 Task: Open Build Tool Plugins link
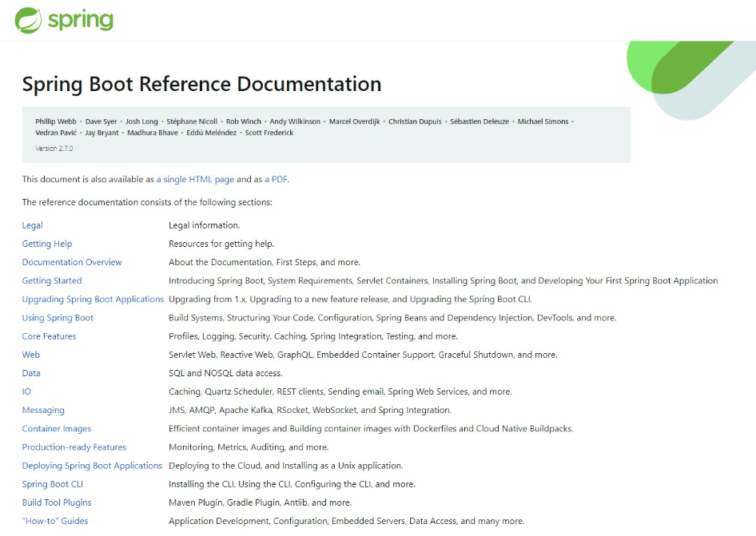click(57, 502)
